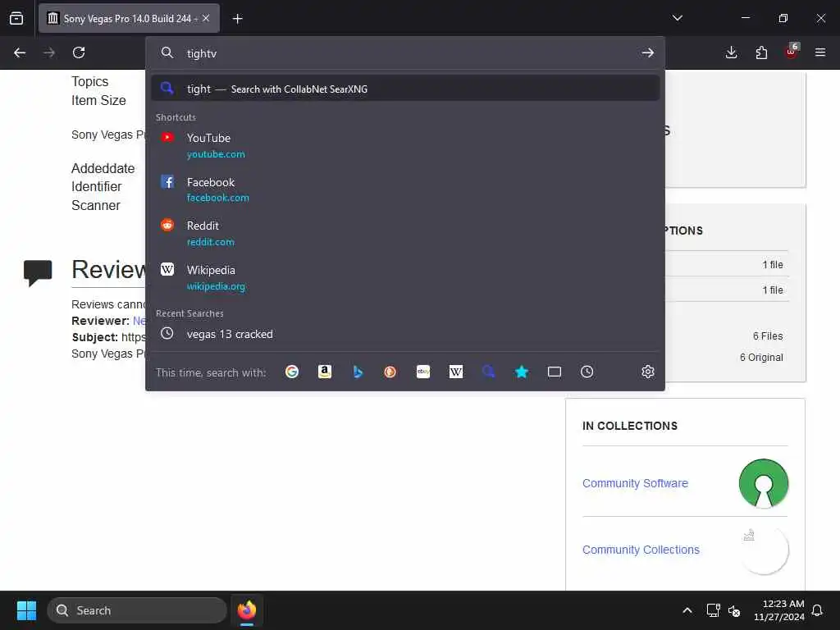The height and width of the screenshot is (630, 840).
Task: Click the Firefox taskbar icon
Action: [247, 610]
